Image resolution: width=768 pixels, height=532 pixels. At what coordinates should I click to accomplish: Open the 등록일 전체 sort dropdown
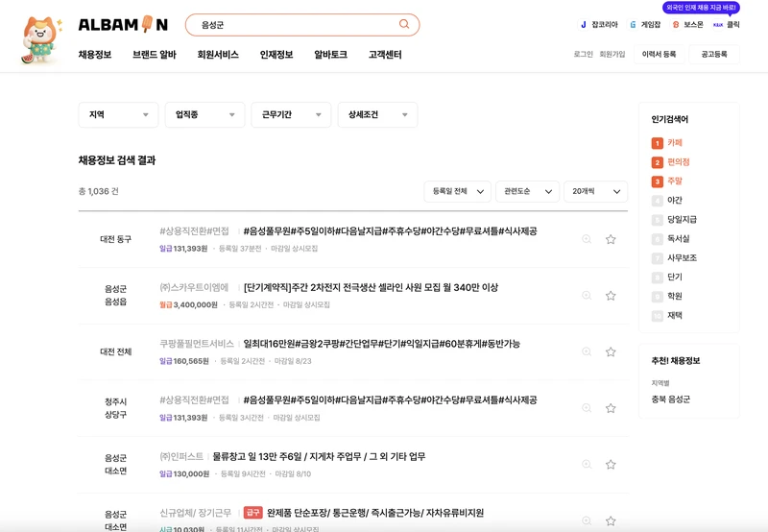(458, 191)
